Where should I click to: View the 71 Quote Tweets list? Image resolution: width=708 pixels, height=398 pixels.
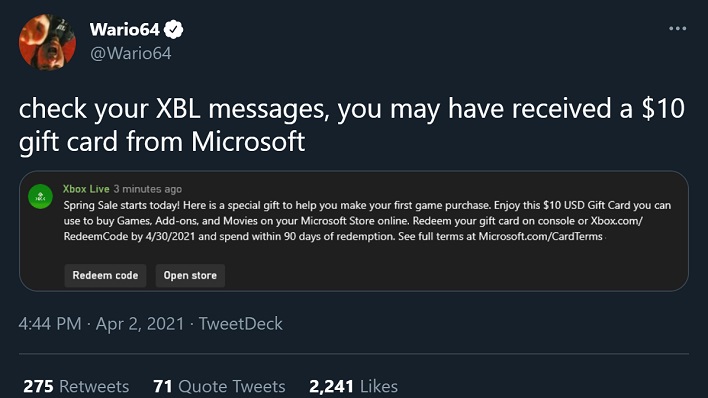pos(219,386)
